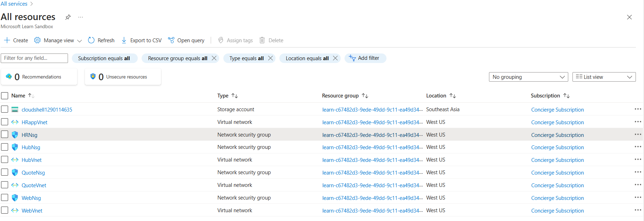This screenshot has height=221, width=644.
Task: Open the context menu for WebVnet row
Action: pos(638,210)
